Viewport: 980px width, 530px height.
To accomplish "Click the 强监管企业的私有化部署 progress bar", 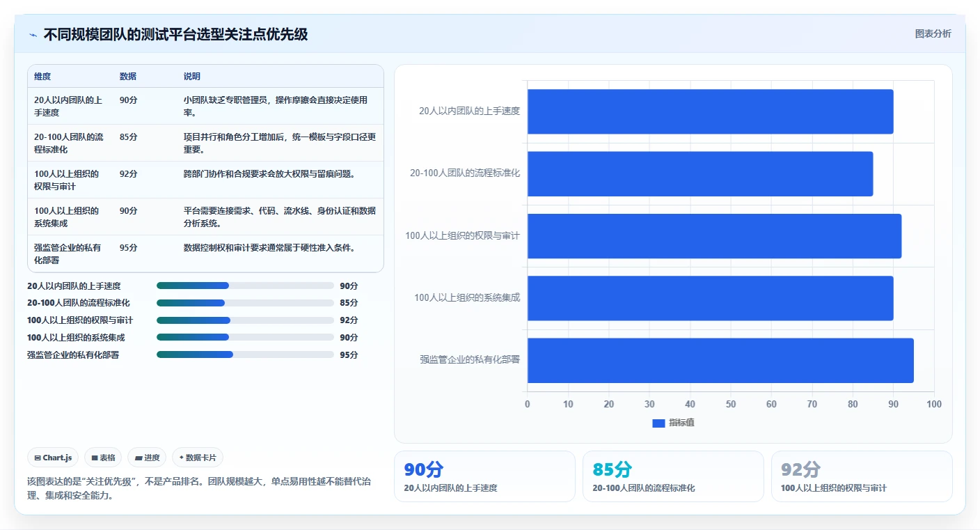I will tap(245, 354).
